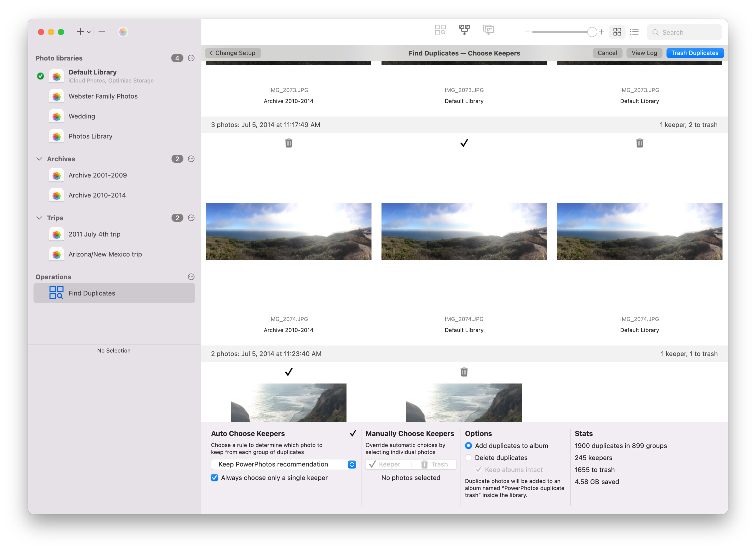This screenshot has width=756, height=551.
Task: Go back with Change Setup button
Action: [x=232, y=53]
